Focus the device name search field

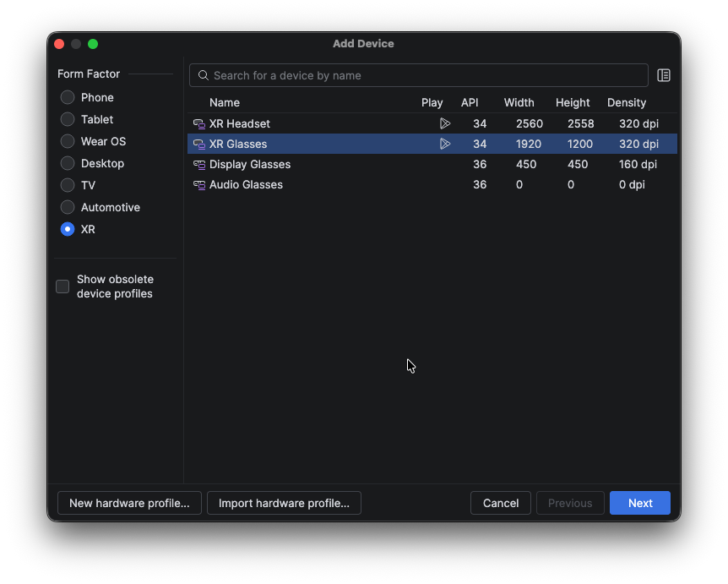click(x=419, y=75)
